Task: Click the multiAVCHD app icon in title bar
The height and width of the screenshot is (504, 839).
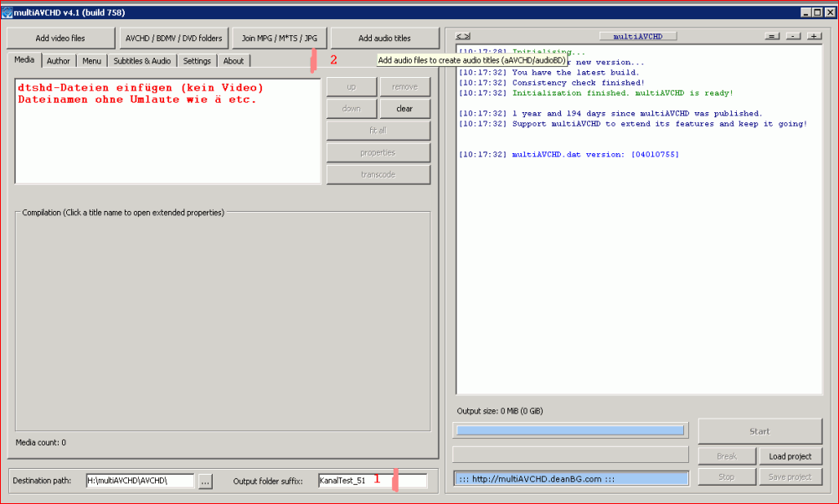Action: click(7, 13)
